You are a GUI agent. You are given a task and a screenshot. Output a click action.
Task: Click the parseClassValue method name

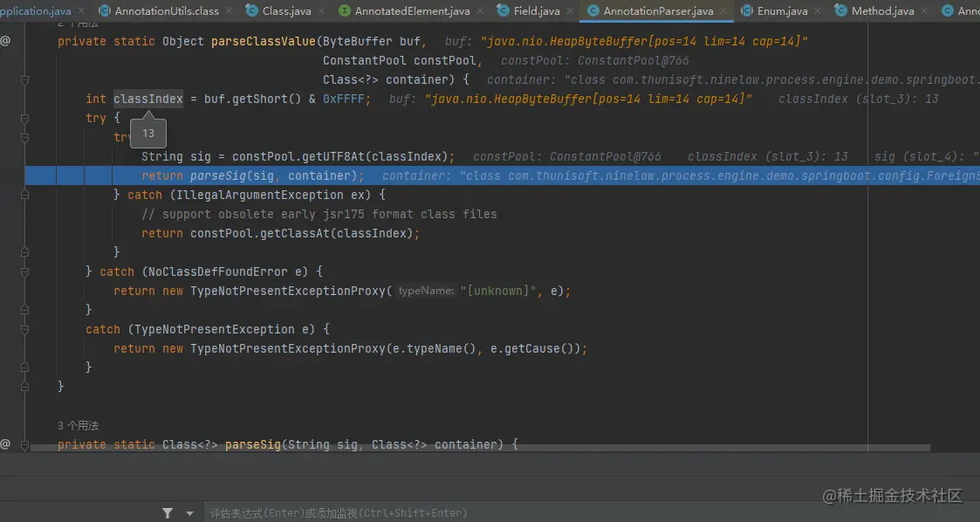tap(264, 41)
